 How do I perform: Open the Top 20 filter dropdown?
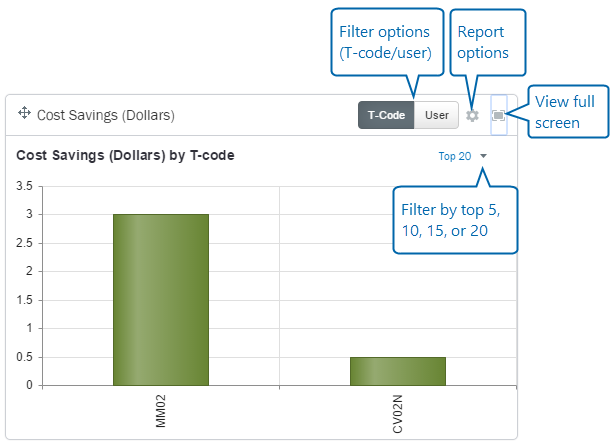(455, 156)
